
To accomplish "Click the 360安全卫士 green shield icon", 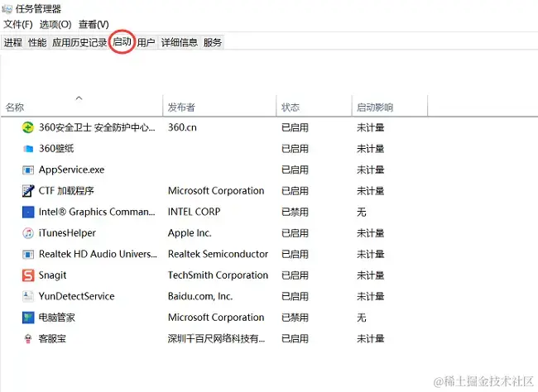I will coord(28,127).
